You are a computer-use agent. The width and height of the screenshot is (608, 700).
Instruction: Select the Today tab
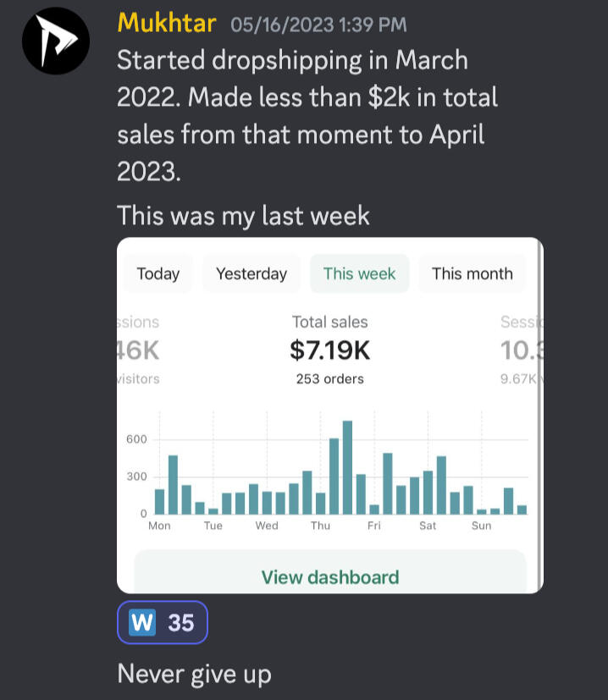(158, 273)
